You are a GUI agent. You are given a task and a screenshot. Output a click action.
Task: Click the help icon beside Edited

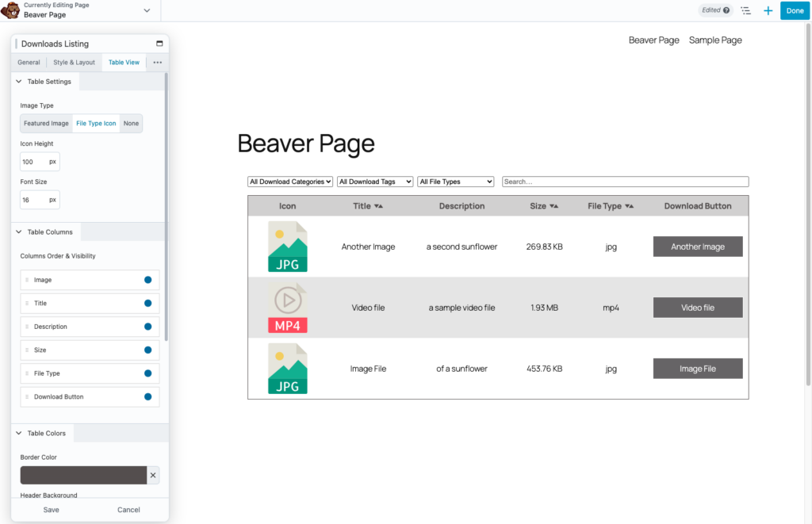(726, 10)
